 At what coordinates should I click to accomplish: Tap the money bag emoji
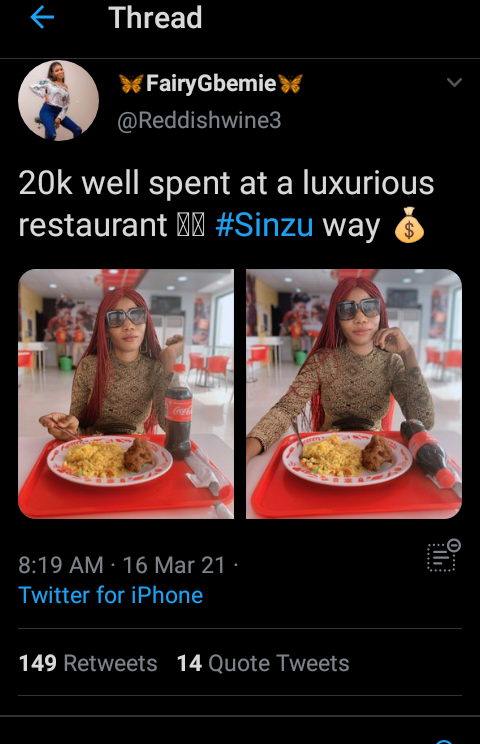pos(409,225)
